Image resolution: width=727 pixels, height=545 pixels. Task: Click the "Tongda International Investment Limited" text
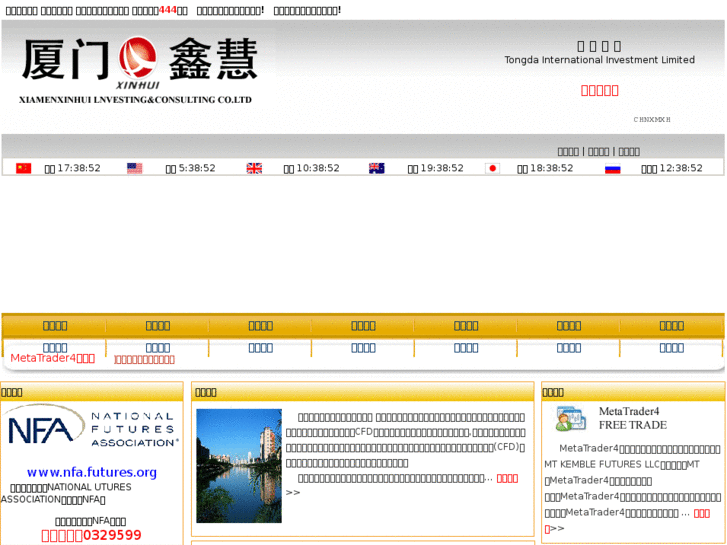[x=599, y=60]
